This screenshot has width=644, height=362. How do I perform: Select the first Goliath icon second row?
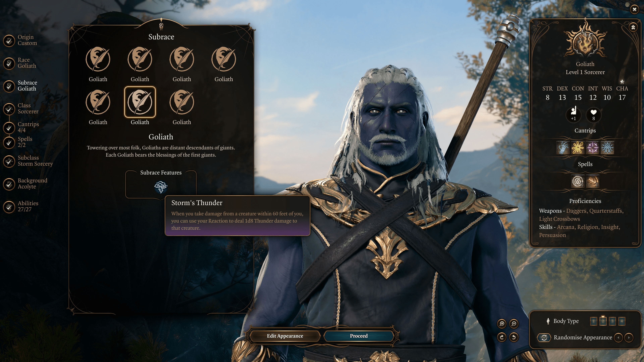98,102
